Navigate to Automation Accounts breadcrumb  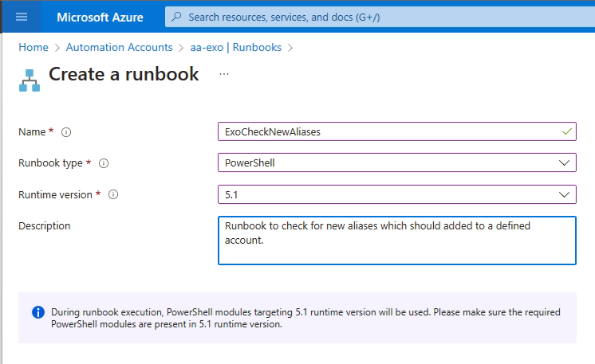point(119,47)
